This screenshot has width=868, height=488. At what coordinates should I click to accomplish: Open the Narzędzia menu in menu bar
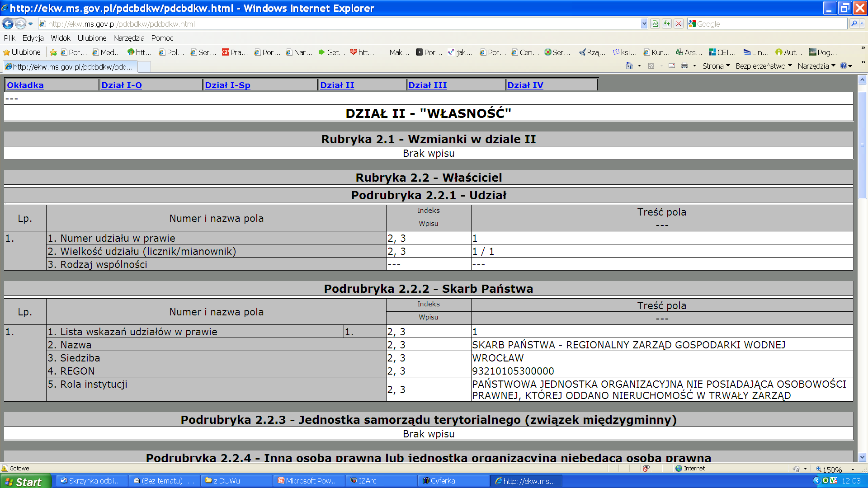129,38
